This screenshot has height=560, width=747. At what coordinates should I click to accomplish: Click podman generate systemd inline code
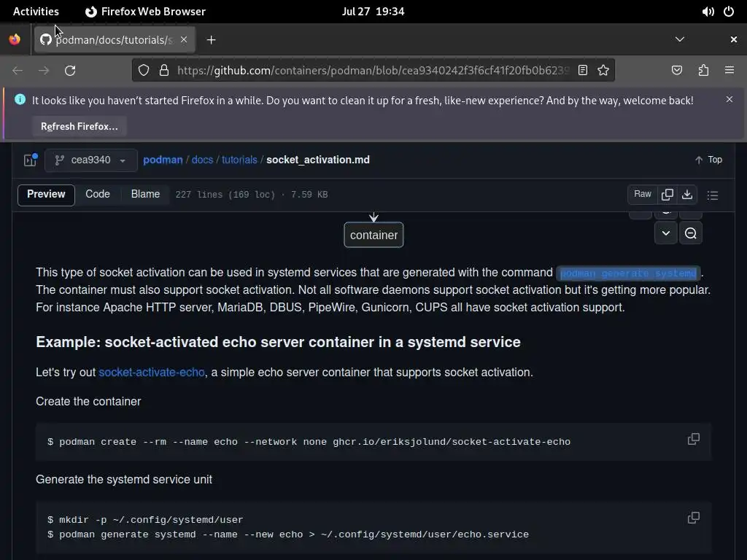tap(628, 273)
